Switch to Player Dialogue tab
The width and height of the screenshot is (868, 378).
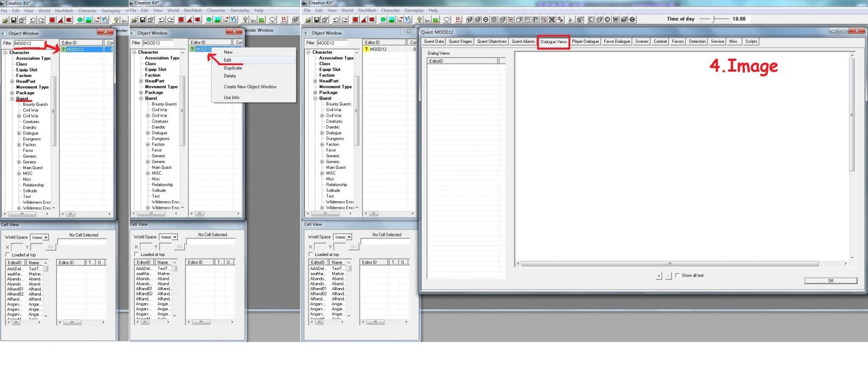585,42
